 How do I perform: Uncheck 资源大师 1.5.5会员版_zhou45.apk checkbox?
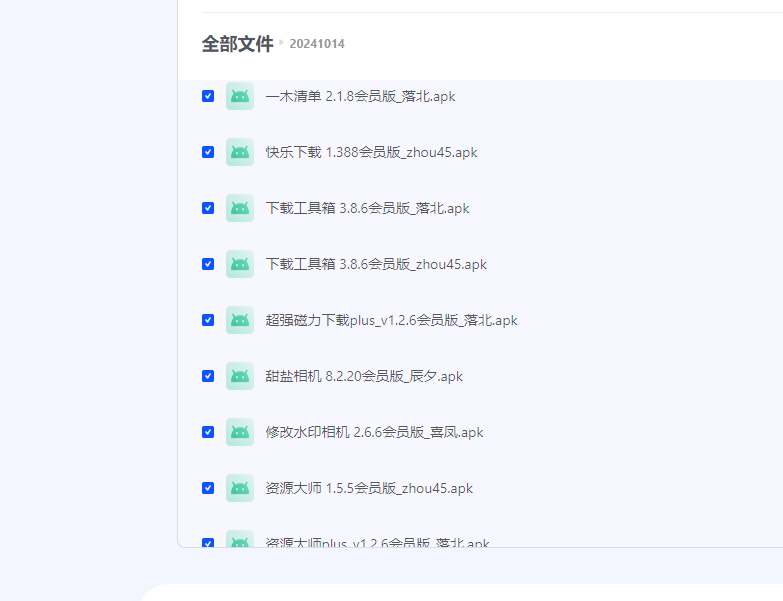tap(208, 487)
